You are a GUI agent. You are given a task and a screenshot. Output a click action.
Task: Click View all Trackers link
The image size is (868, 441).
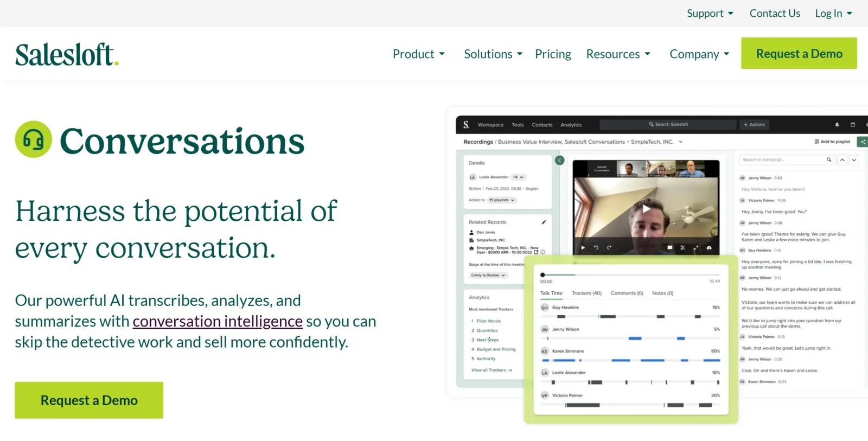tap(492, 370)
